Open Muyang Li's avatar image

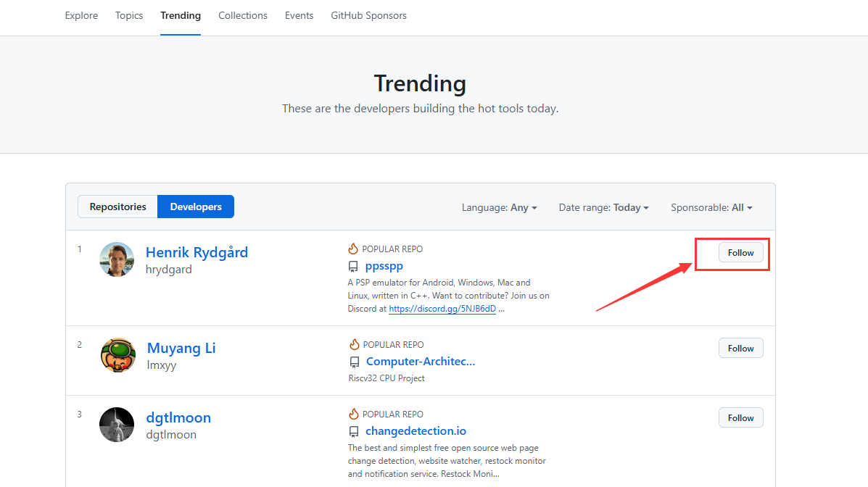click(118, 355)
